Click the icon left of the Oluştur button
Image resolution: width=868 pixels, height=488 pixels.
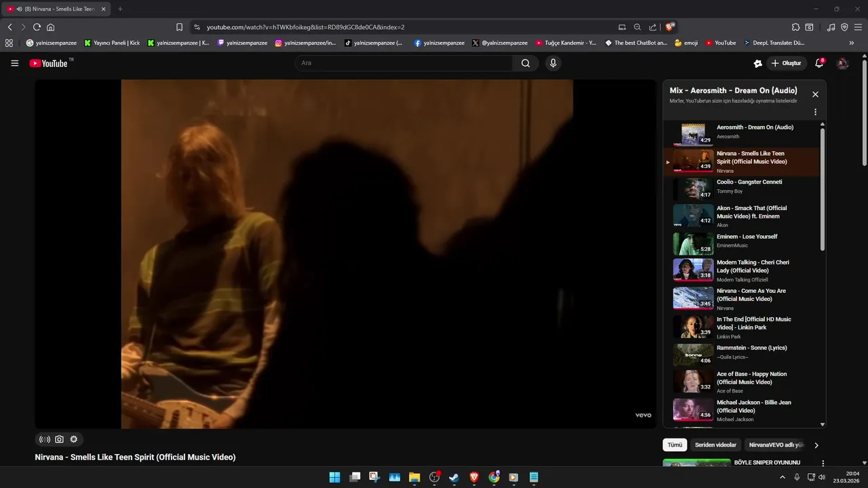757,63
